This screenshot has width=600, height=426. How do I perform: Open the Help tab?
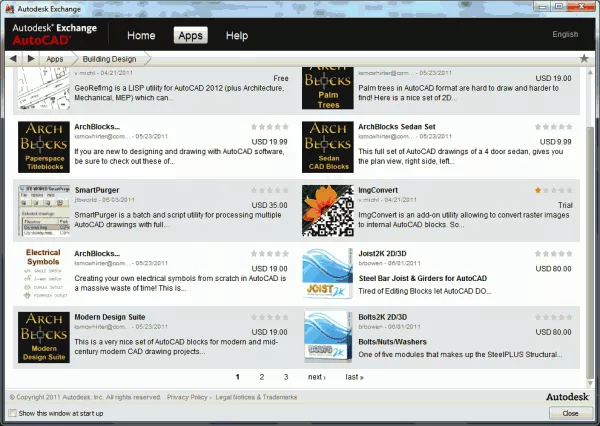pyautogui.click(x=237, y=36)
